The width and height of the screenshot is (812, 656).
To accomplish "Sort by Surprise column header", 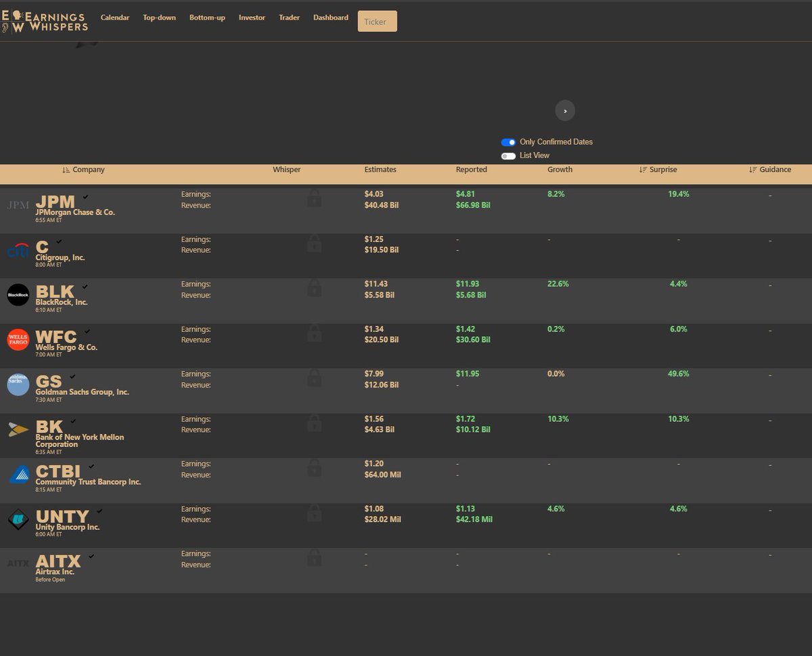I will 658,170.
